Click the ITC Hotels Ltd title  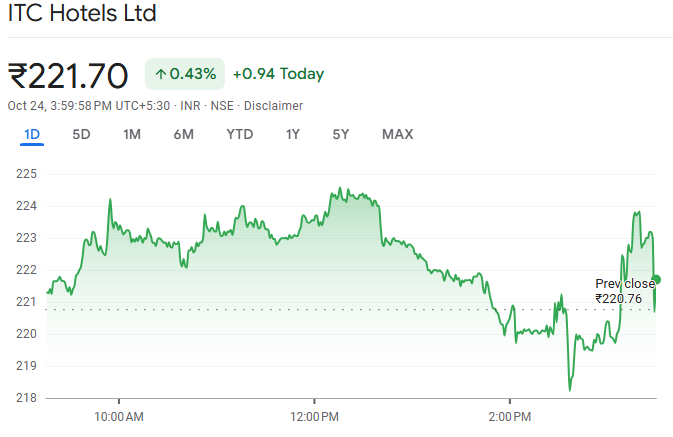[x=82, y=15]
